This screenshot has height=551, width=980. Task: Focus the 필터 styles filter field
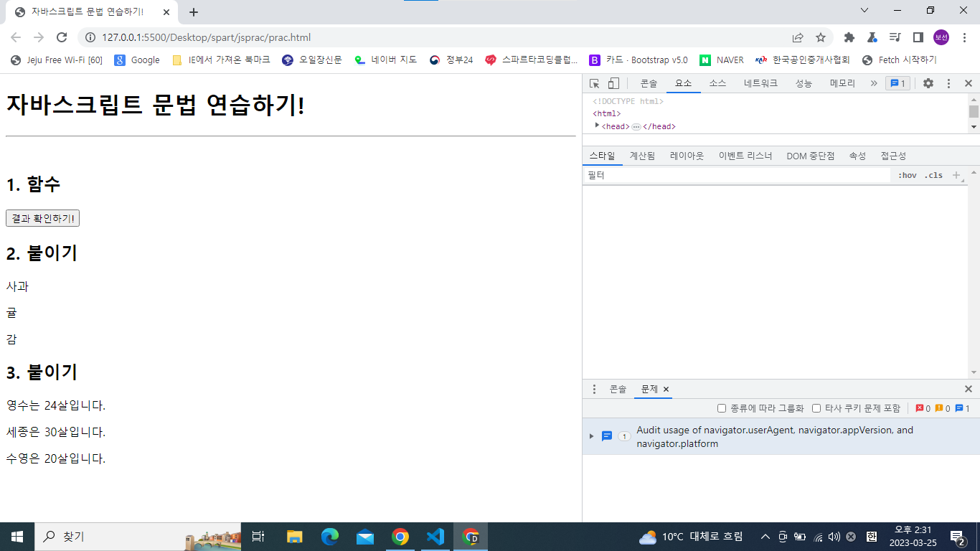[736, 175]
